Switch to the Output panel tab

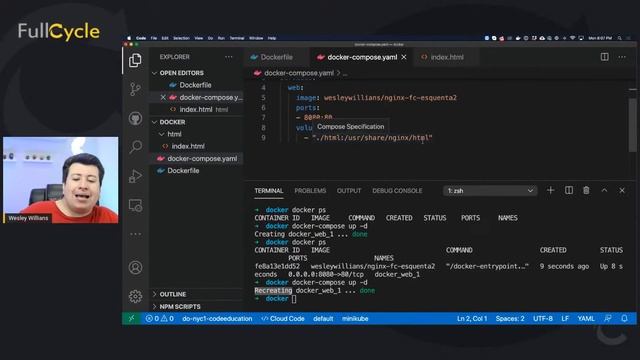click(349, 191)
